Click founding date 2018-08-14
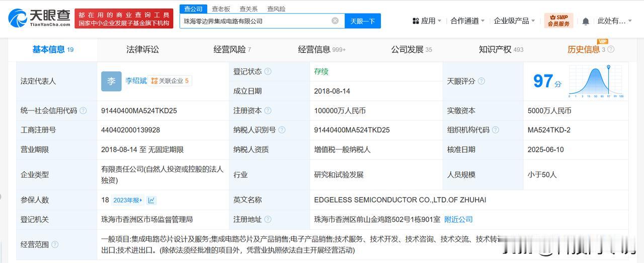Screen dimensions: 644x263 [332, 91]
